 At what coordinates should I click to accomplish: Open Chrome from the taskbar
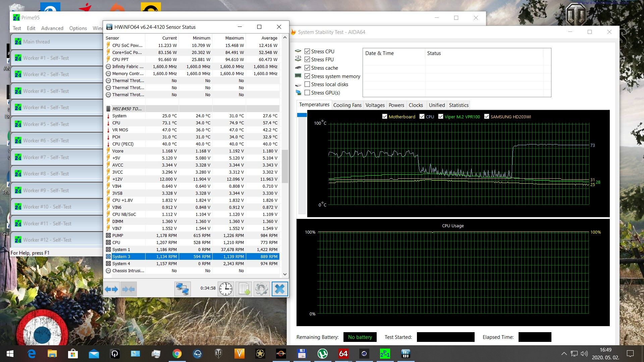point(177,354)
